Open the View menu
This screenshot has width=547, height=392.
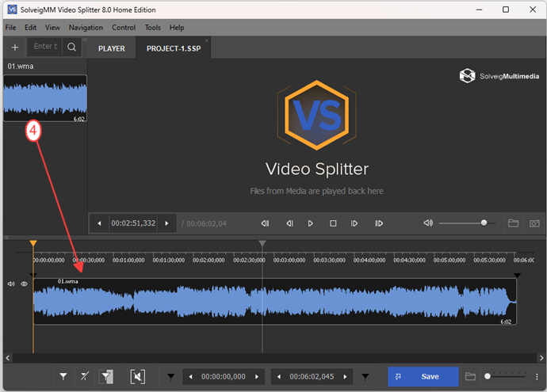pyautogui.click(x=52, y=28)
